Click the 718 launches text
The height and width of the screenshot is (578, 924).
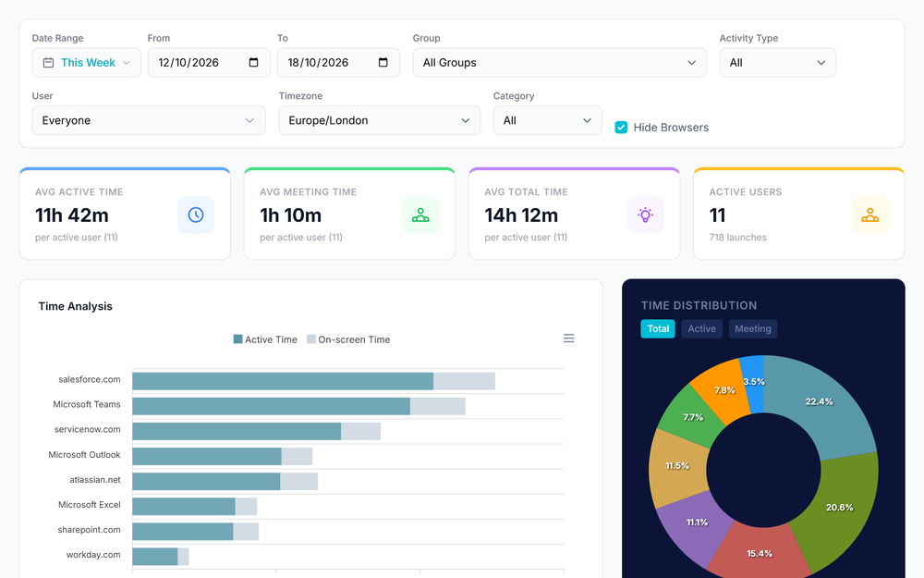pos(737,237)
